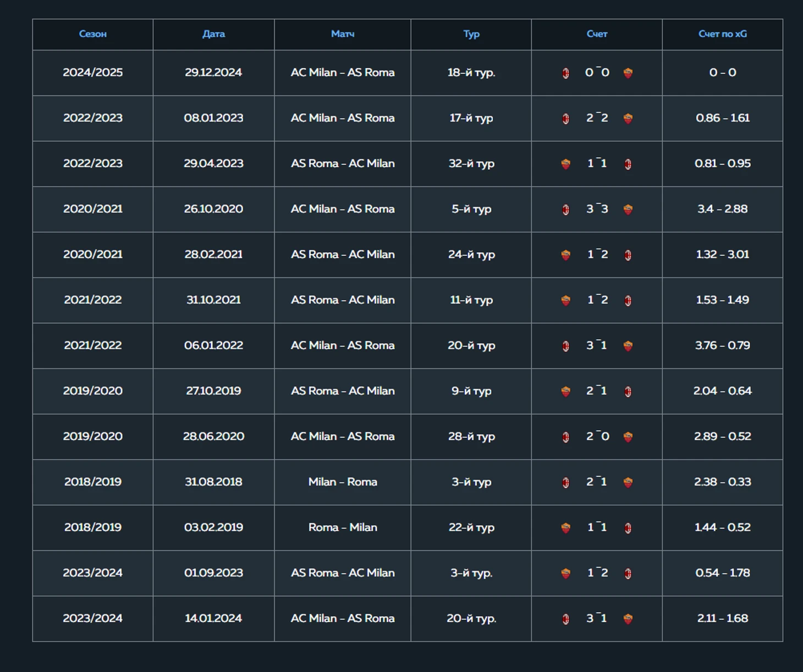Image resolution: width=803 pixels, height=672 pixels.
Task: Click AC Milan crest in 08.01.2023 row
Action: tap(565, 119)
